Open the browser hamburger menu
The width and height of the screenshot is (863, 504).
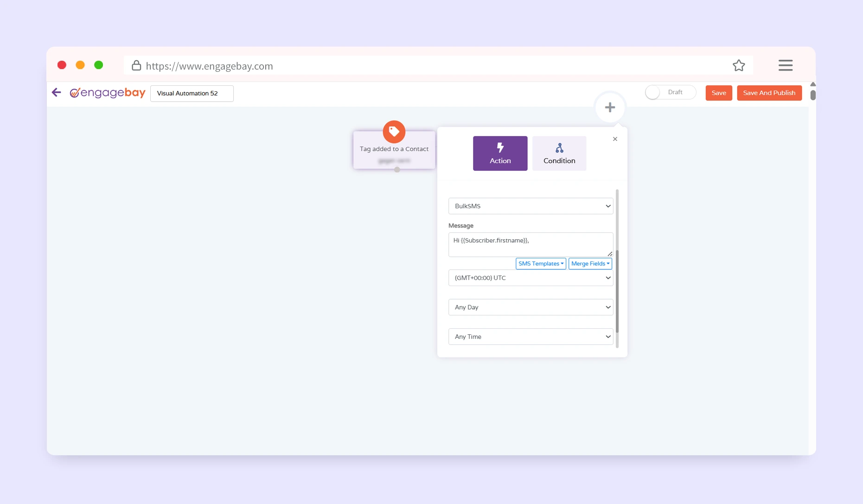(x=785, y=65)
